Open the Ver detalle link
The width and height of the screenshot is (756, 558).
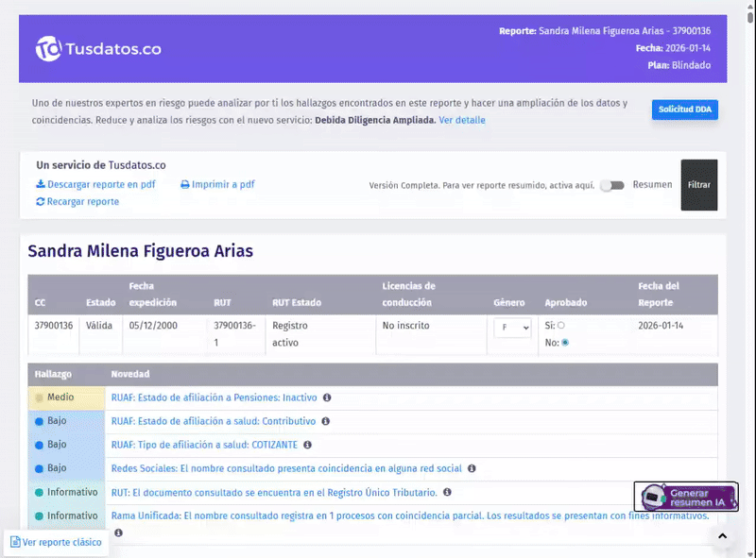click(x=462, y=120)
